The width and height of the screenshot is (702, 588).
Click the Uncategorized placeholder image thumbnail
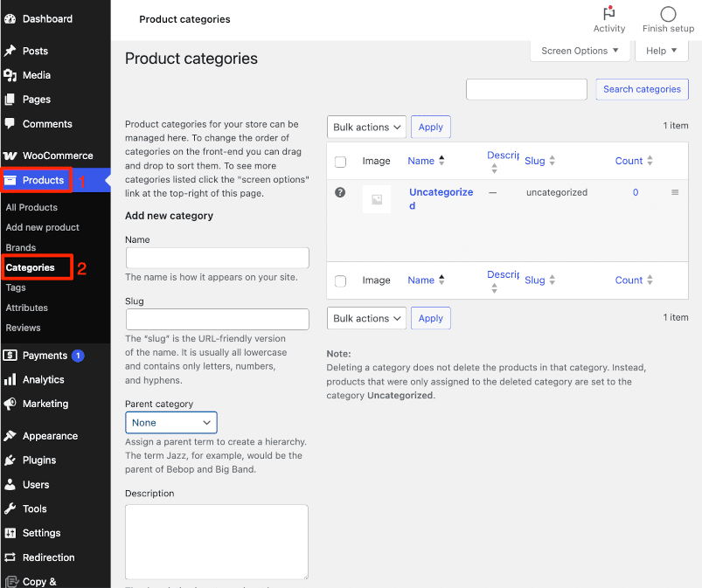[377, 199]
